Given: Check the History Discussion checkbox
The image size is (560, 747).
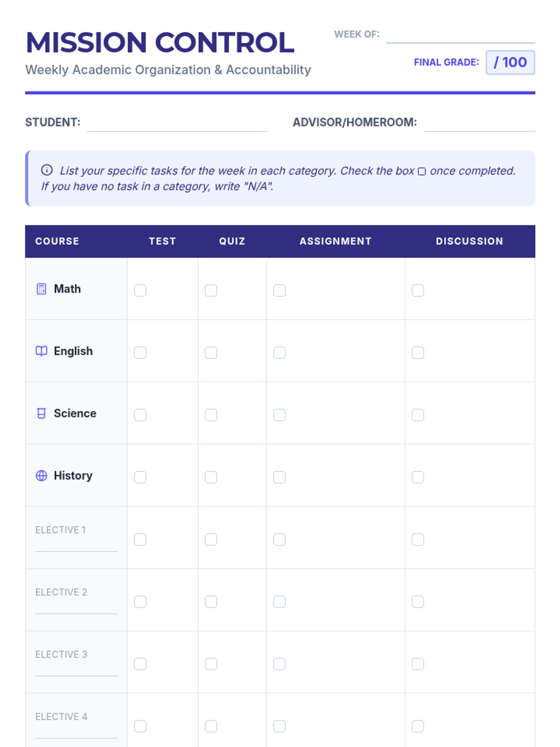Looking at the screenshot, I should coord(418,477).
